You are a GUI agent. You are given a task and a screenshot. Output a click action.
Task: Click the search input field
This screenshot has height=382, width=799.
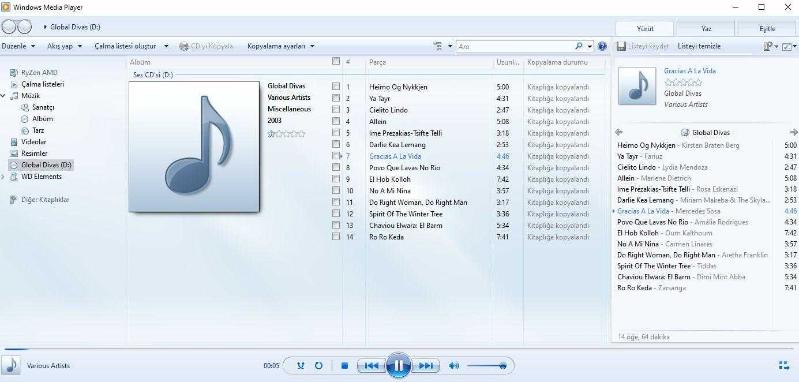point(516,46)
